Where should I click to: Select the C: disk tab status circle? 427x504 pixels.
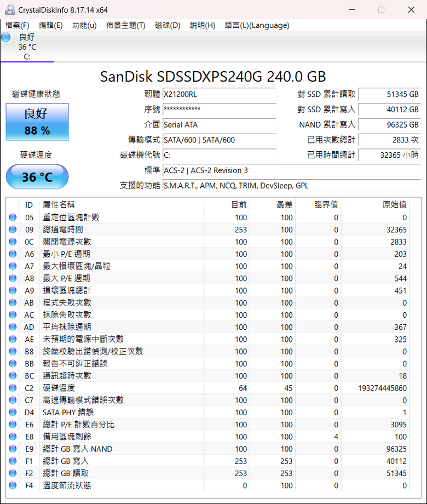6,37
